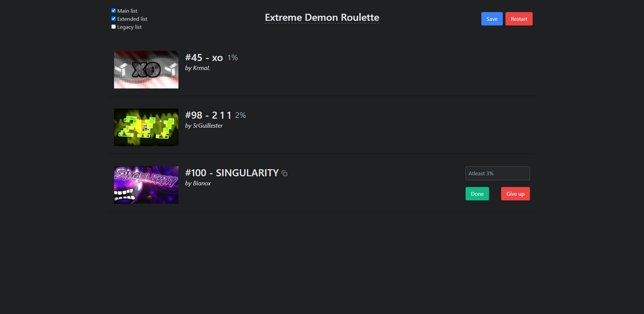This screenshot has width=644, height=314.
Task: Click the Extreme Demon Roulette title
Action: [x=322, y=17]
